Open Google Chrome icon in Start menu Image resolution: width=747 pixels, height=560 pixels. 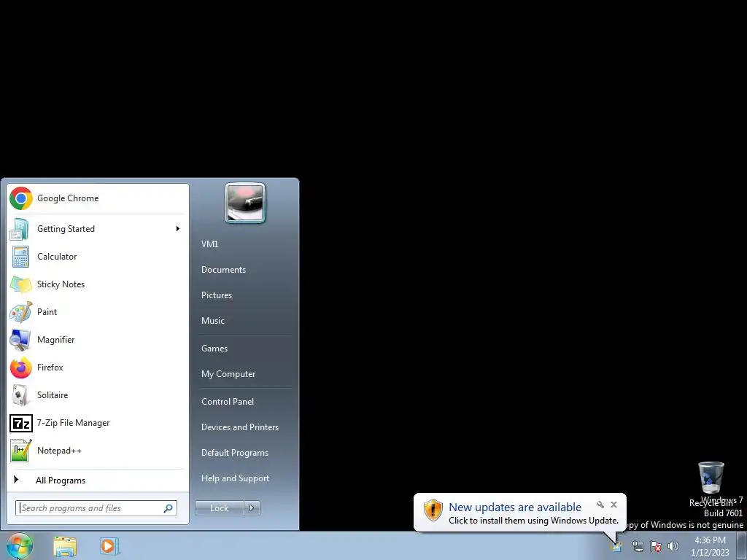pyautogui.click(x=21, y=198)
